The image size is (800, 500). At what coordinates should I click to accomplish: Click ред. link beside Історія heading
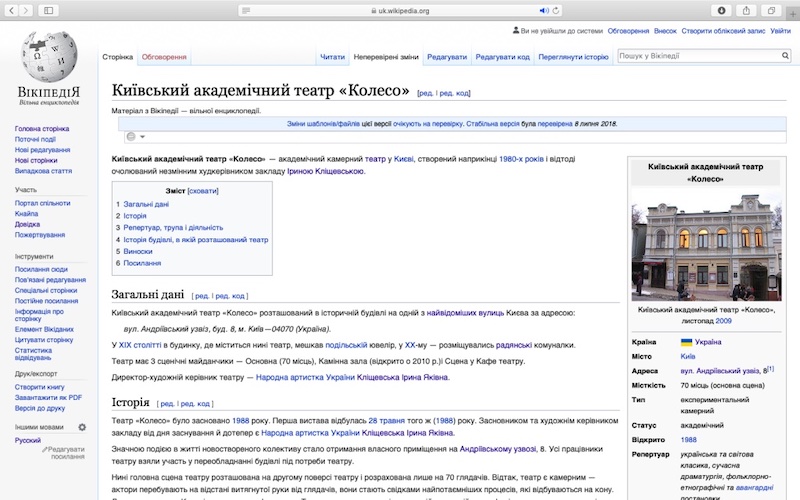(167, 404)
